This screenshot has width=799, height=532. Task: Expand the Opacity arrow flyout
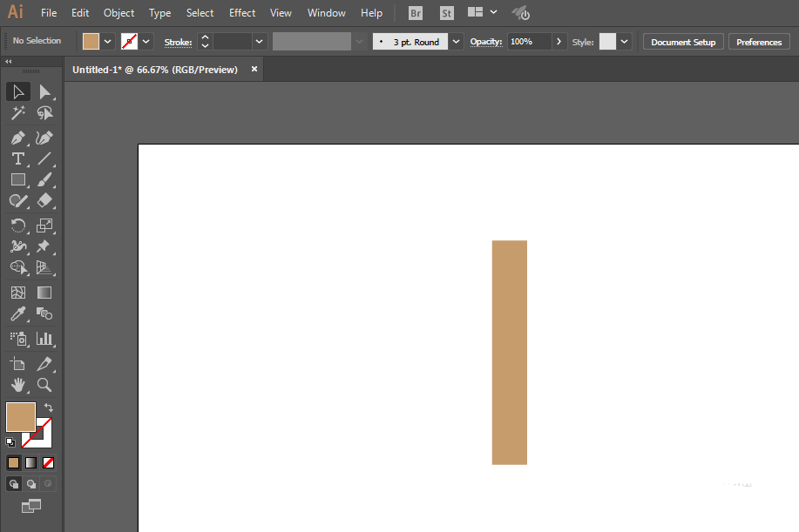(x=559, y=42)
